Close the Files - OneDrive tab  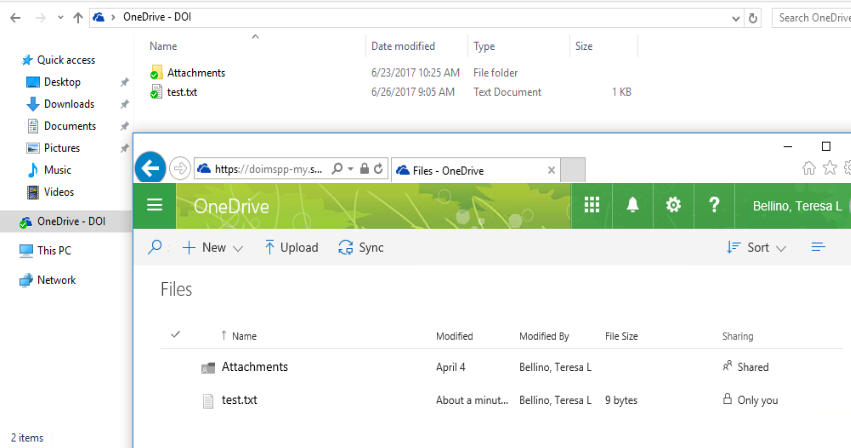pyautogui.click(x=551, y=171)
